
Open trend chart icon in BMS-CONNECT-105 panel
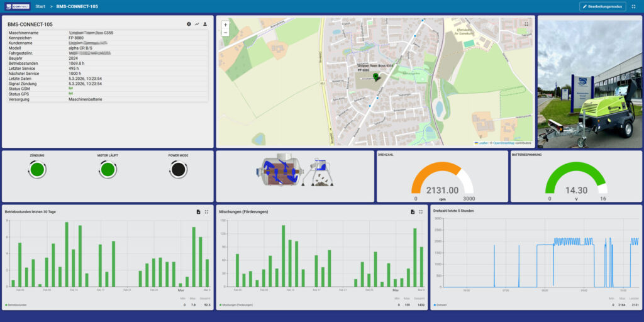(197, 25)
